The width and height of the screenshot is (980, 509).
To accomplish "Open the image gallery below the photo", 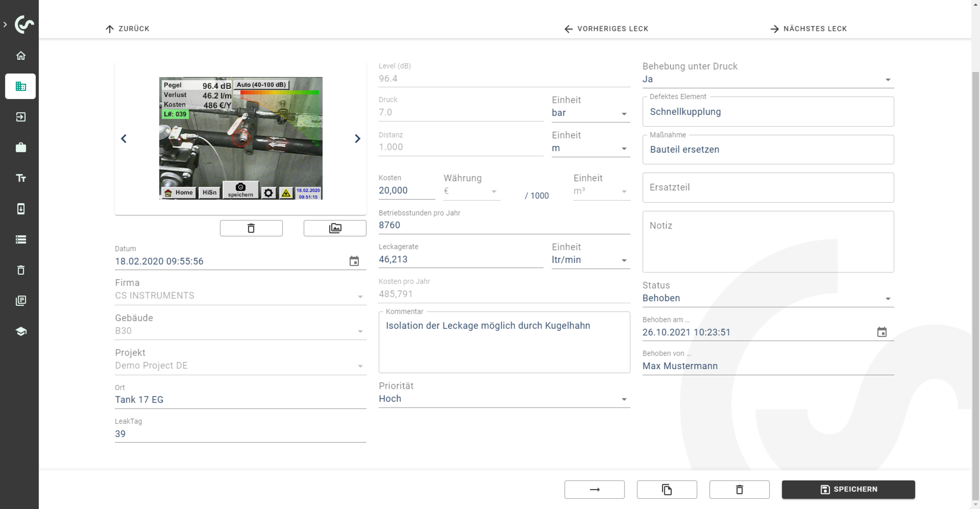I will pyautogui.click(x=335, y=228).
